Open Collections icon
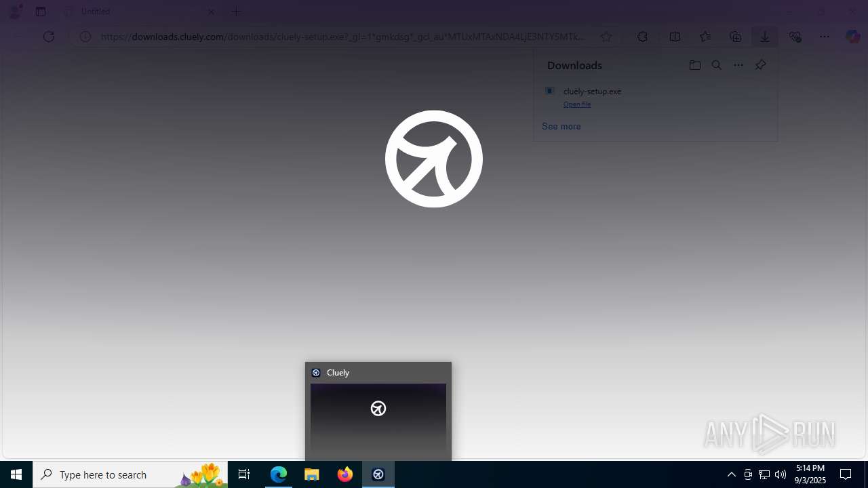This screenshot has height=488, width=868. click(x=735, y=37)
